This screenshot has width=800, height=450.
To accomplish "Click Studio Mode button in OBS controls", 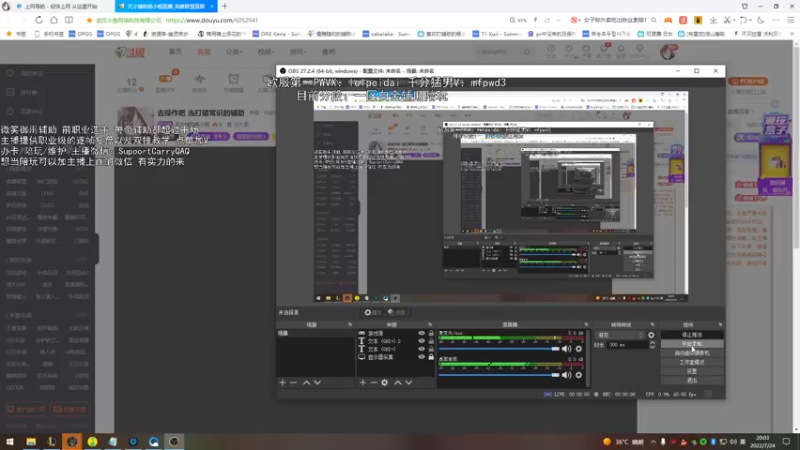I will point(692,362).
